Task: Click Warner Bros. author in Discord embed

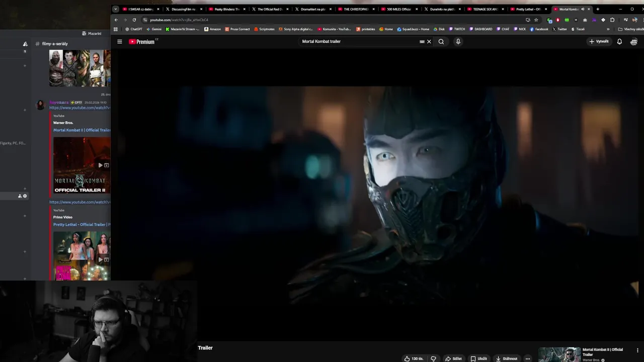Action: pyautogui.click(x=63, y=123)
